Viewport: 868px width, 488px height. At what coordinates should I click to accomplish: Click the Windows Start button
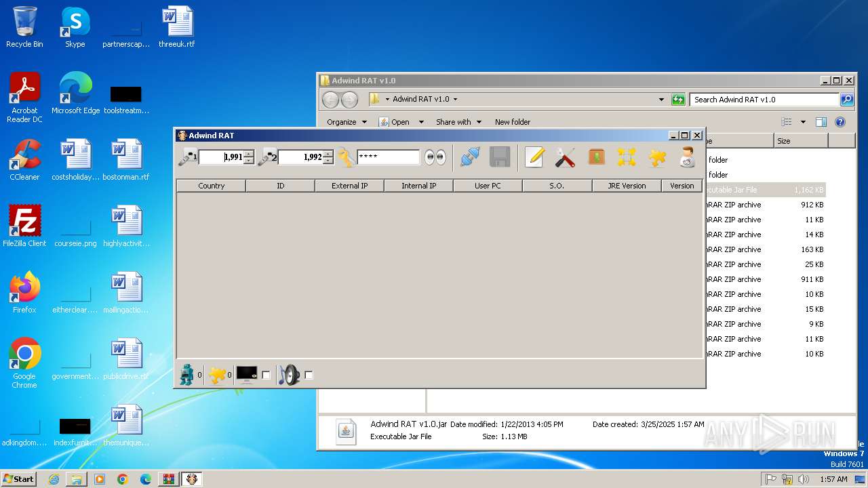19,479
